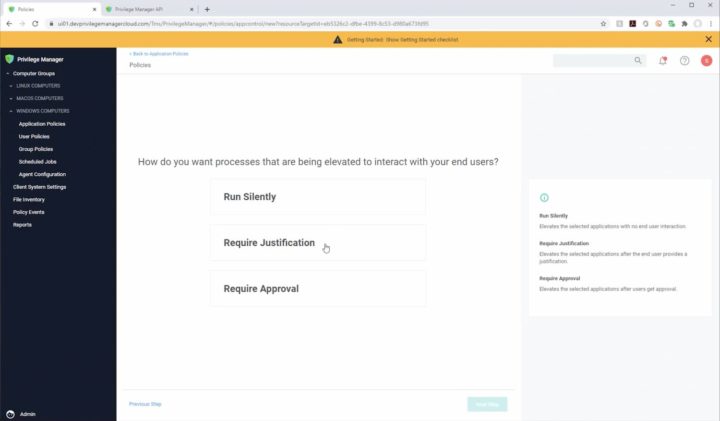Viewport: 720px width, 421px height.
Task: Click Show Getting Started checklist link
Action: (422, 40)
